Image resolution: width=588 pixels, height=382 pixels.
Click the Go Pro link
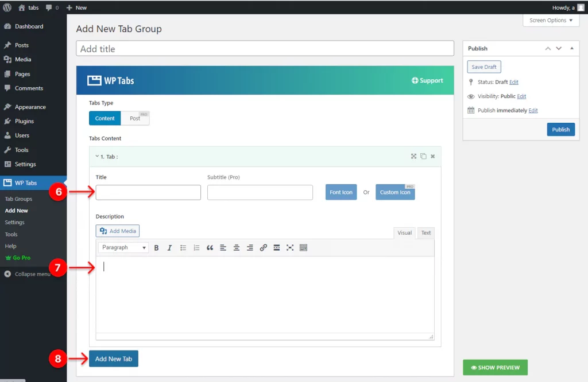(18, 258)
